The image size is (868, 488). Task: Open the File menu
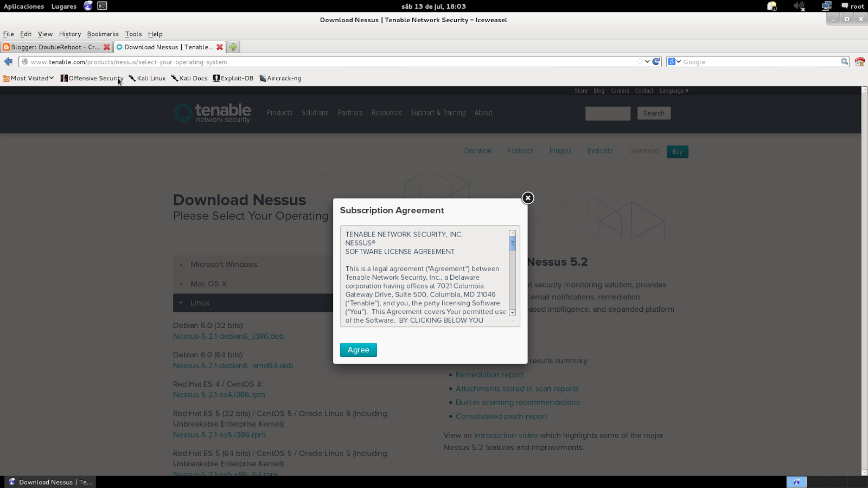coord(8,34)
